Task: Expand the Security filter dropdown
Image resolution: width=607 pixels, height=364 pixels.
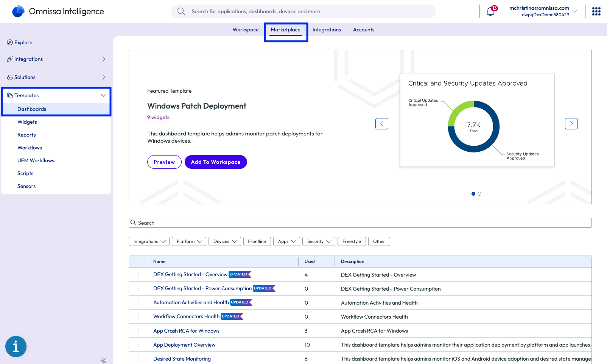Action: [319, 241]
